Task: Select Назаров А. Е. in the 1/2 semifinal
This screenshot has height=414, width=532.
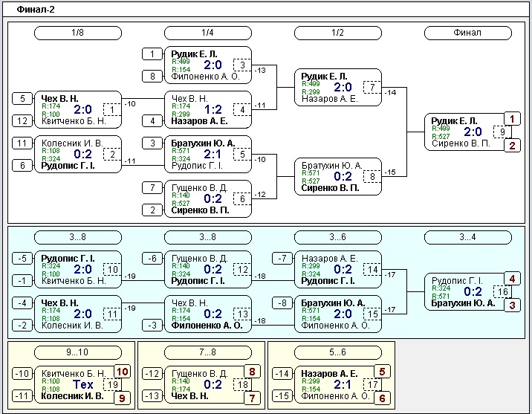Action: pos(329,99)
